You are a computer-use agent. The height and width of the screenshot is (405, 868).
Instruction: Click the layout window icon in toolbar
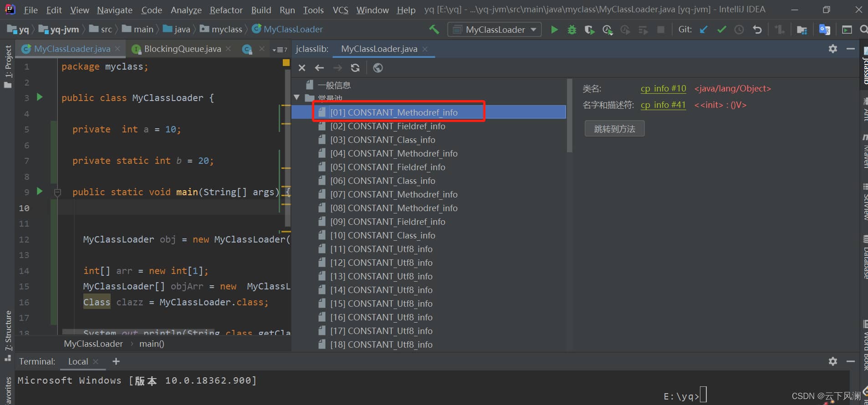pyautogui.click(x=847, y=30)
